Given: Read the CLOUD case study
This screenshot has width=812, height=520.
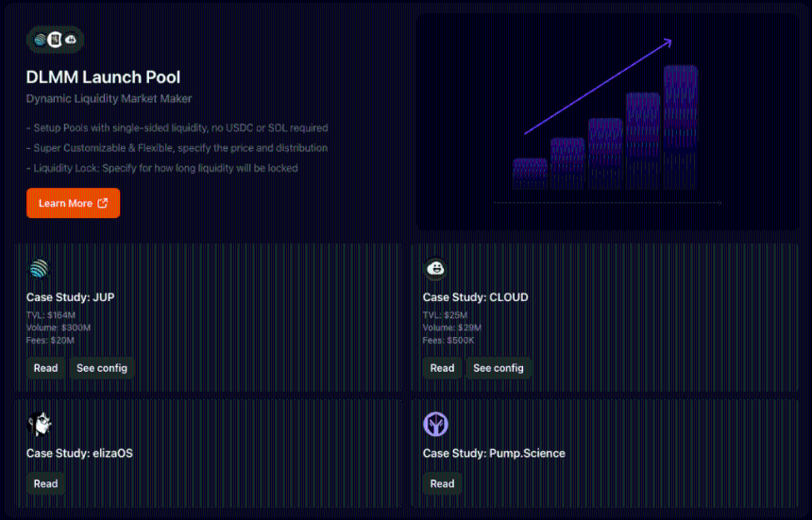Looking at the screenshot, I should point(442,368).
